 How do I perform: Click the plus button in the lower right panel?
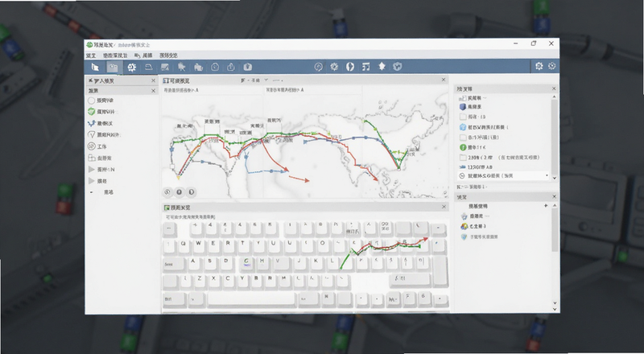click(x=546, y=205)
